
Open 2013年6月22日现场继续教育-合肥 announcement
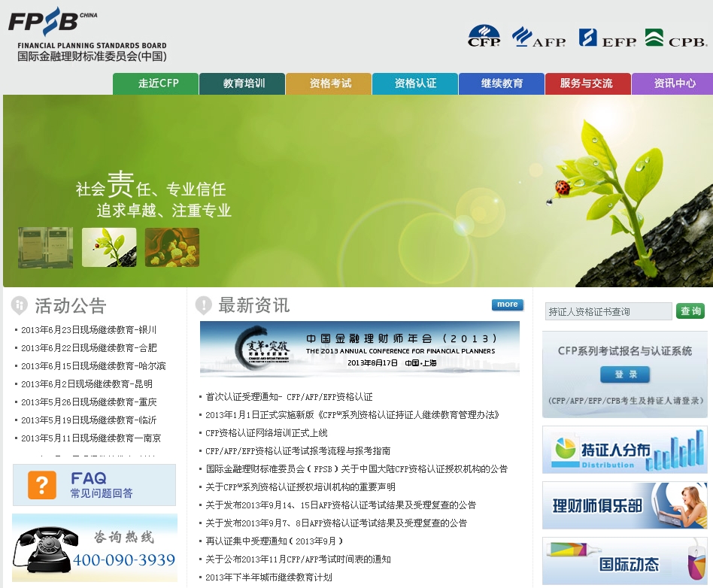point(89,348)
